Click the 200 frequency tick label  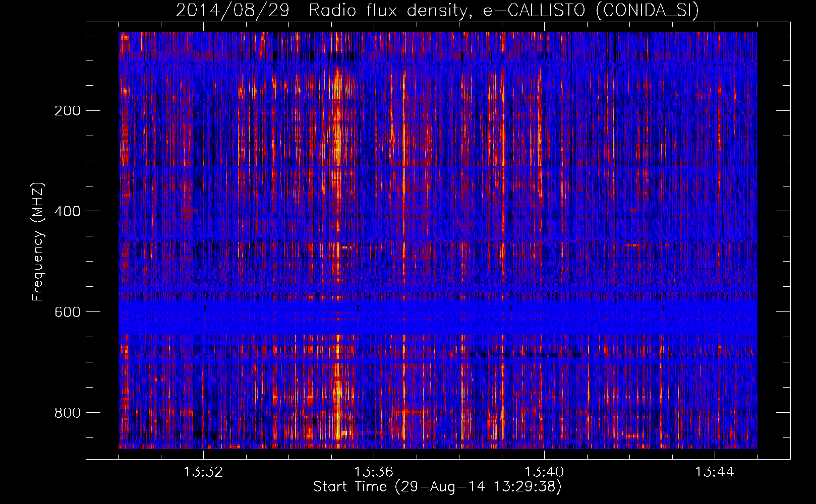pyautogui.click(x=67, y=110)
